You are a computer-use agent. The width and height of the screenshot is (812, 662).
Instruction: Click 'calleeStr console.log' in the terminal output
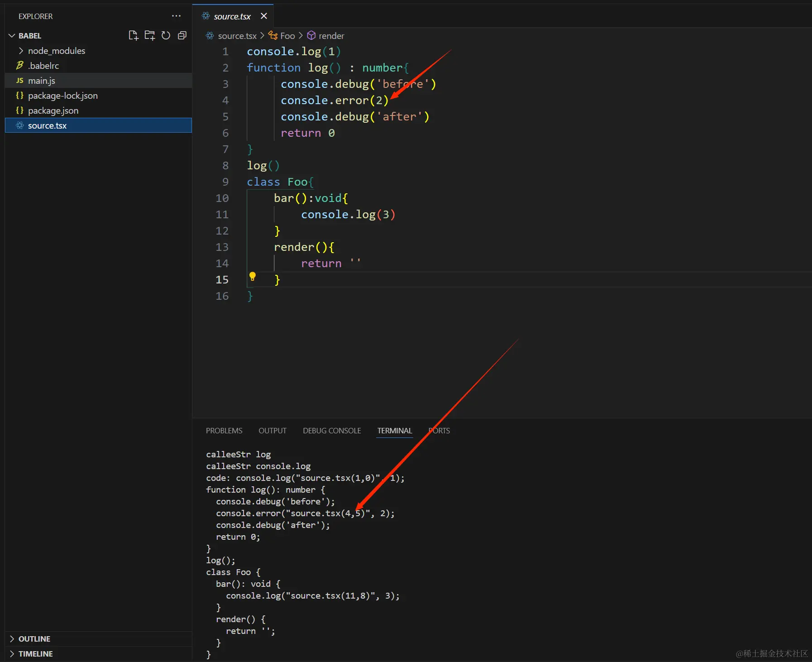258,466
